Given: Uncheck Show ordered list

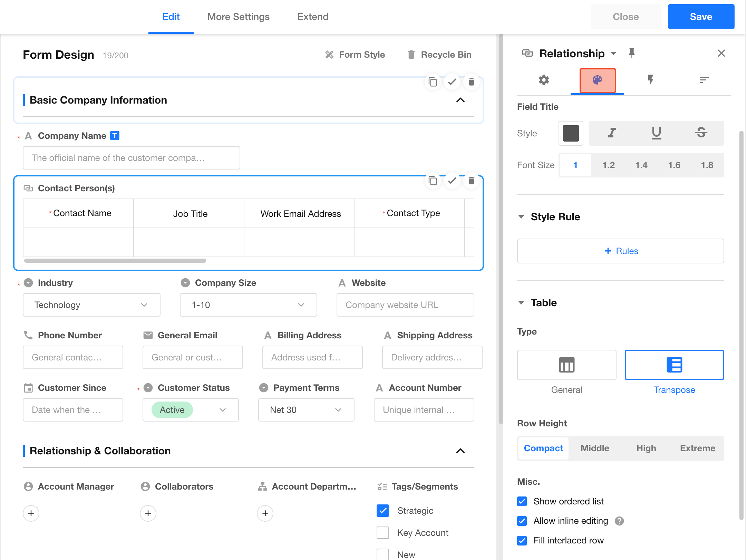Looking at the screenshot, I should [x=522, y=501].
